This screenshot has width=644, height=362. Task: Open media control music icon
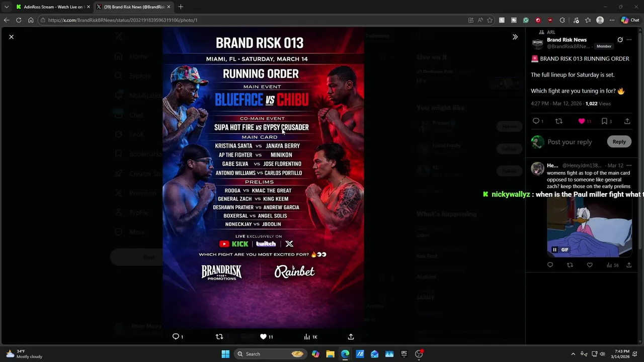pyautogui.click(x=576, y=20)
